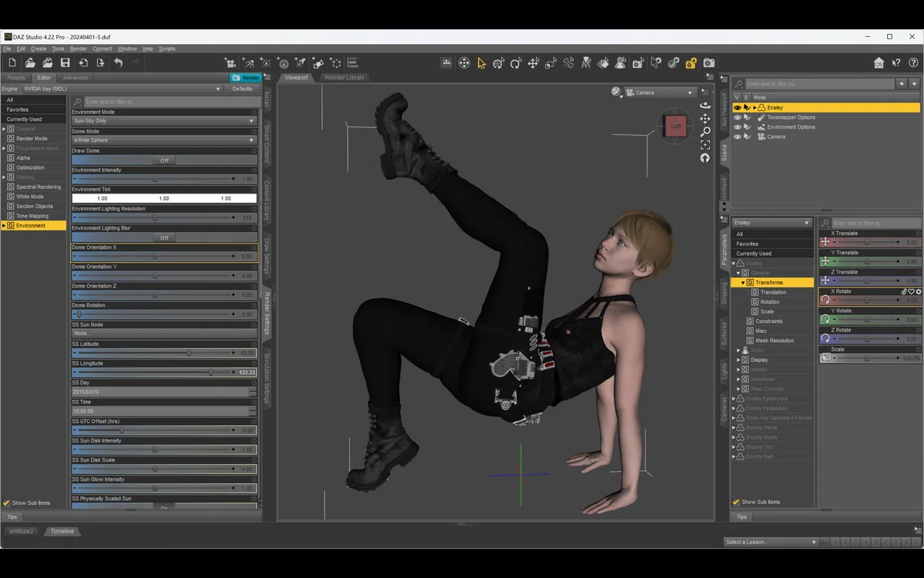
Task: Click the Left view cube face
Action: point(676,126)
